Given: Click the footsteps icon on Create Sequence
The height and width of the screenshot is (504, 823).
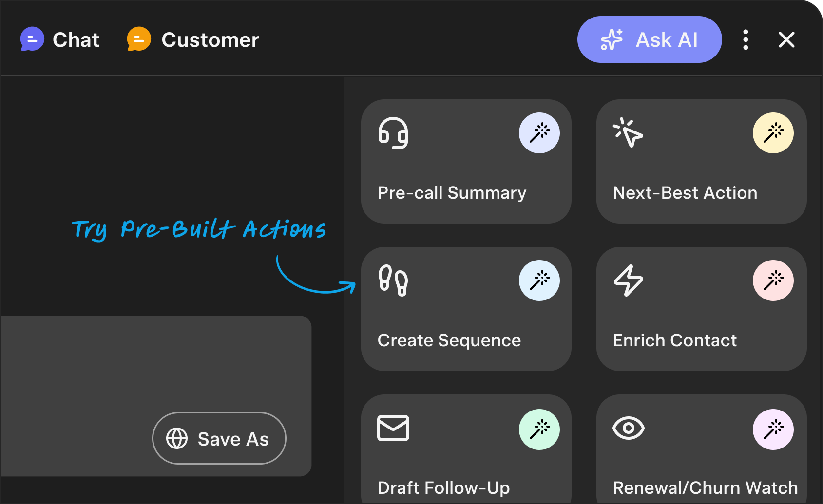Looking at the screenshot, I should (x=393, y=280).
